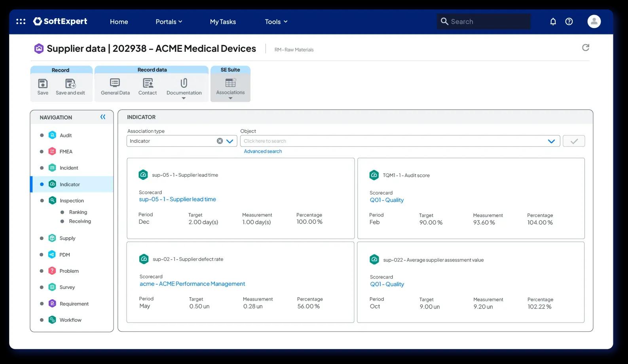
Task: Open the Contact record data
Action: point(148,87)
